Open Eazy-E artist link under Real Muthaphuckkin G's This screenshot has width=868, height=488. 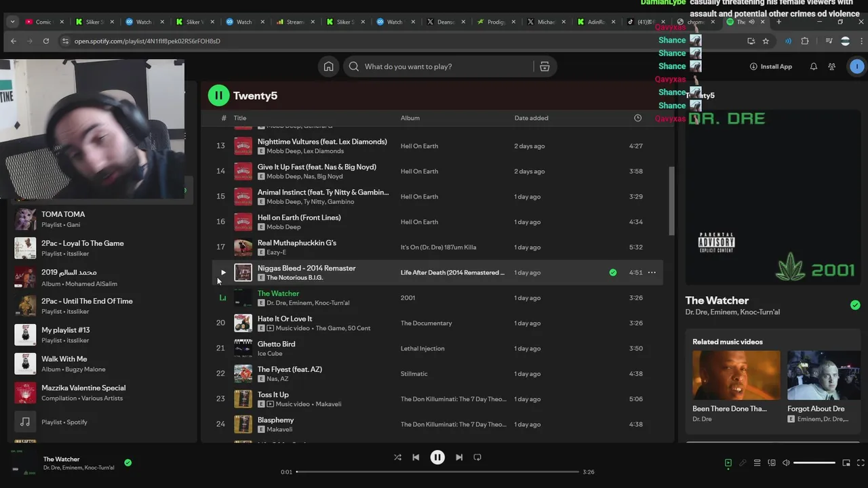pyautogui.click(x=277, y=252)
